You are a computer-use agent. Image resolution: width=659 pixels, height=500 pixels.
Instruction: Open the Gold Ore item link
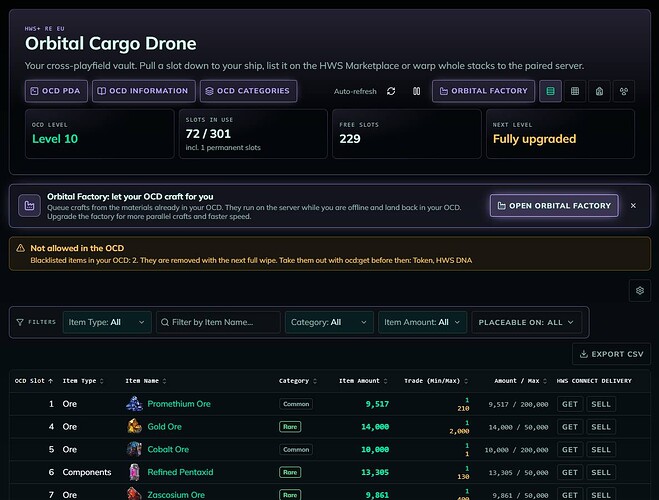click(x=164, y=426)
